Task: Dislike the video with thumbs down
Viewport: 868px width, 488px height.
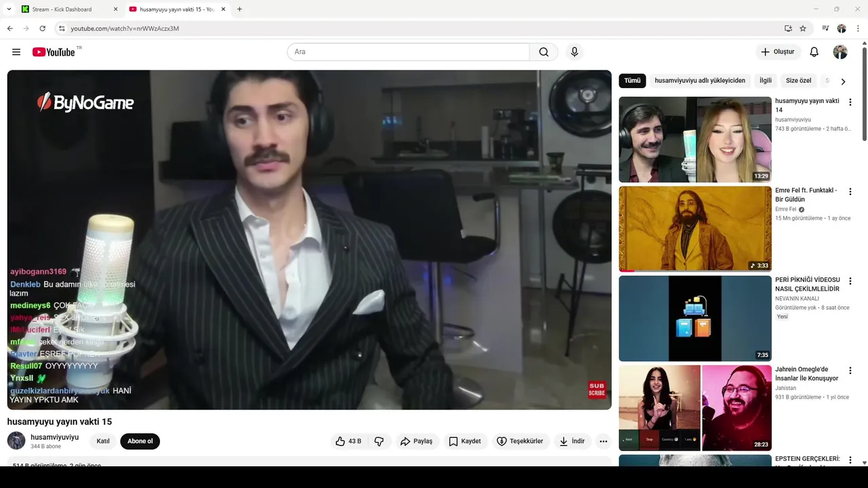Action: coord(379,441)
